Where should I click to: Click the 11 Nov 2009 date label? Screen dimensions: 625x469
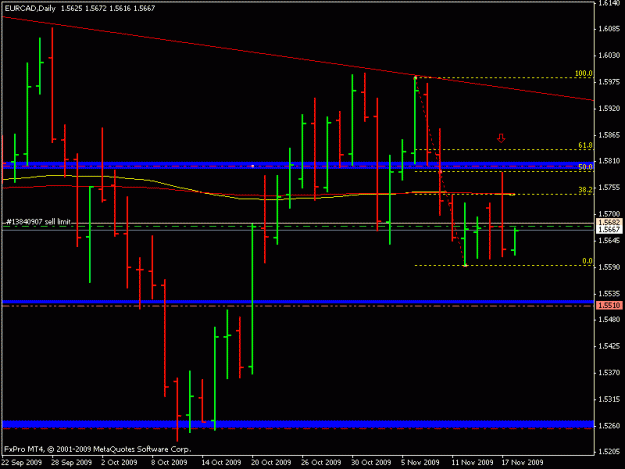click(x=472, y=462)
